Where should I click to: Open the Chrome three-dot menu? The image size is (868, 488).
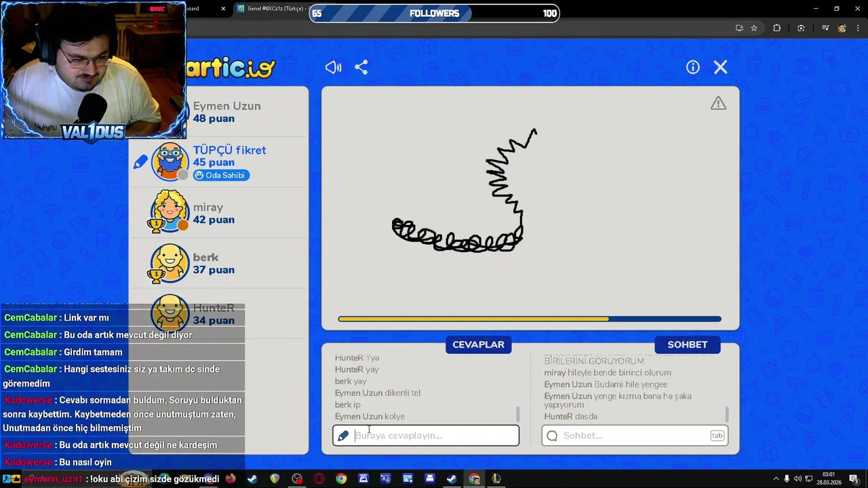coord(856,28)
